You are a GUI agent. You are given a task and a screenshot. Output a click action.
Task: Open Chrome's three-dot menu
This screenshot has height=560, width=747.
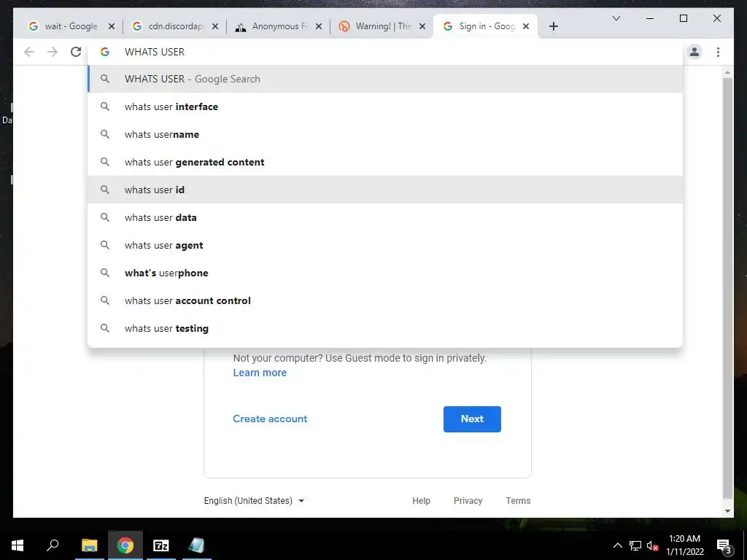pos(718,52)
